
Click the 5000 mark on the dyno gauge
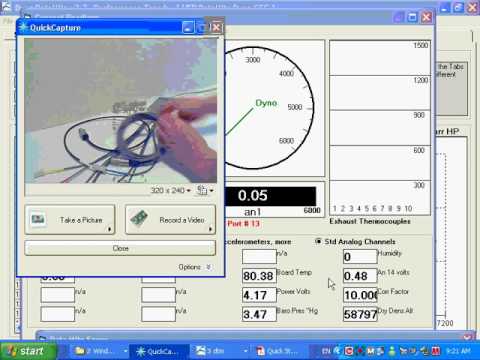coord(295,107)
